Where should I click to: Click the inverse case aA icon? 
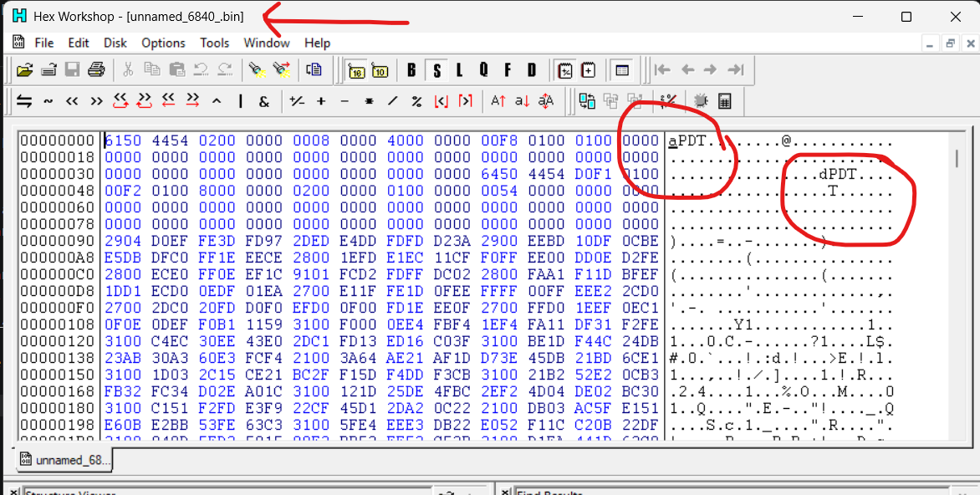coord(546,100)
